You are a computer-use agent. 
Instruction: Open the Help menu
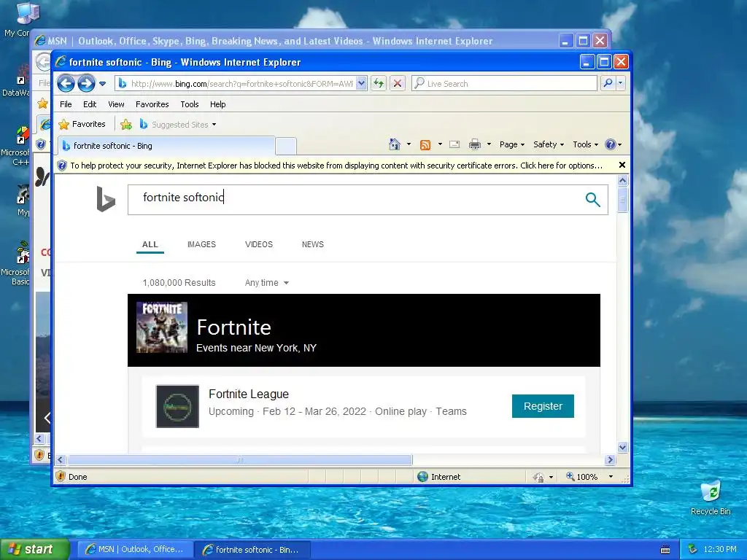tap(217, 104)
